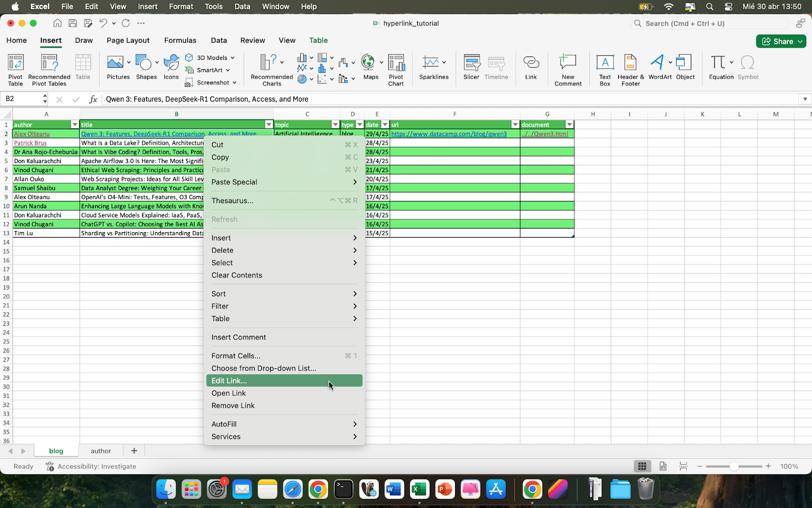
Task: Open Recommended Pivot Tables
Action: pos(49,70)
